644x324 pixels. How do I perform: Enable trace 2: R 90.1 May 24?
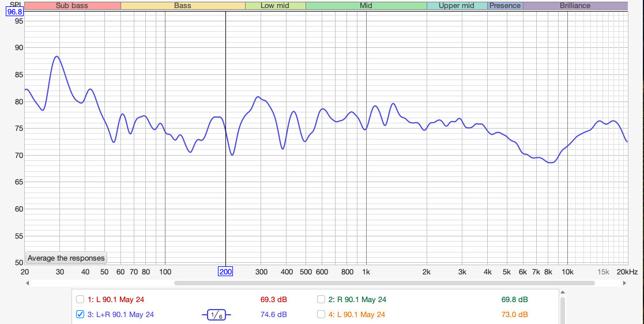[322, 299]
